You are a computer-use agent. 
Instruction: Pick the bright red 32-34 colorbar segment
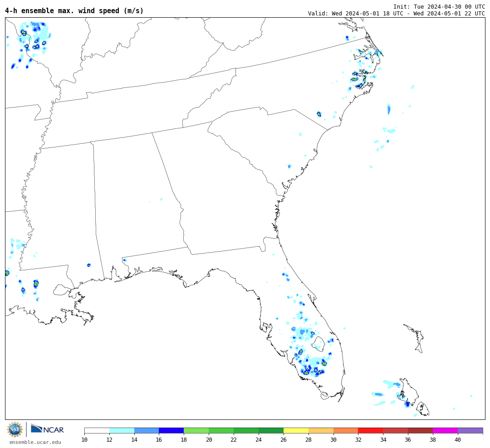pyautogui.click(x=371, y=430)
